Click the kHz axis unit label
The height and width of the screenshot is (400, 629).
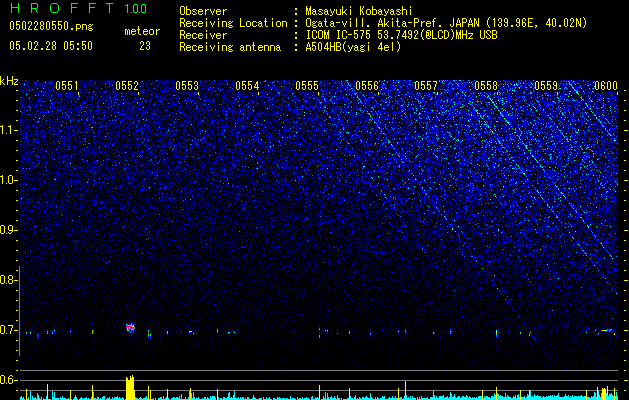pos(9,81)
